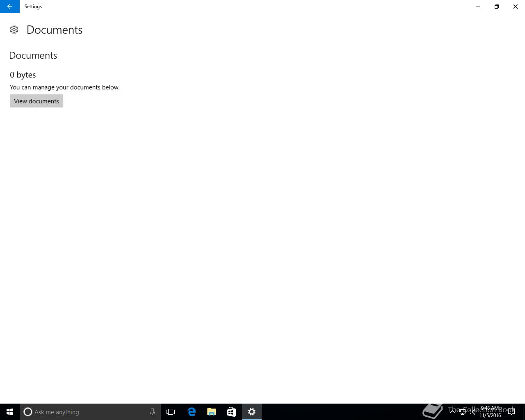Close the Settings window
Screen dimensions: 525x420
tap(516, 7)
